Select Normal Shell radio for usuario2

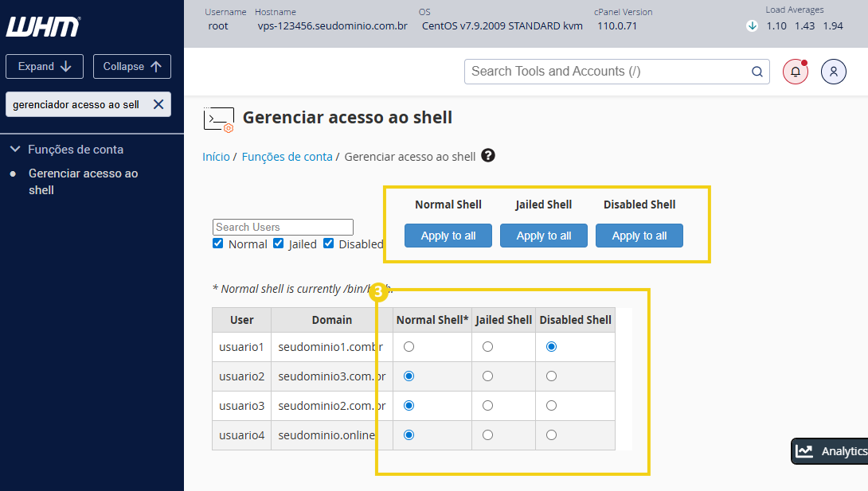click(409, 376)
